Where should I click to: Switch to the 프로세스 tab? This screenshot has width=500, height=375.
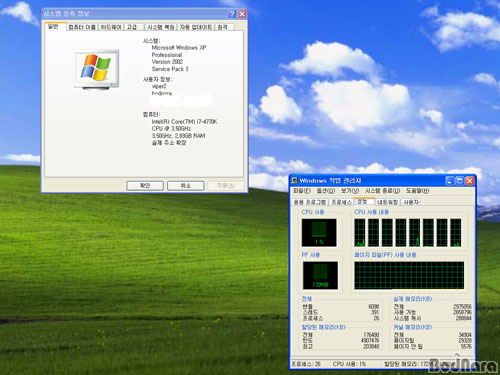341,202
